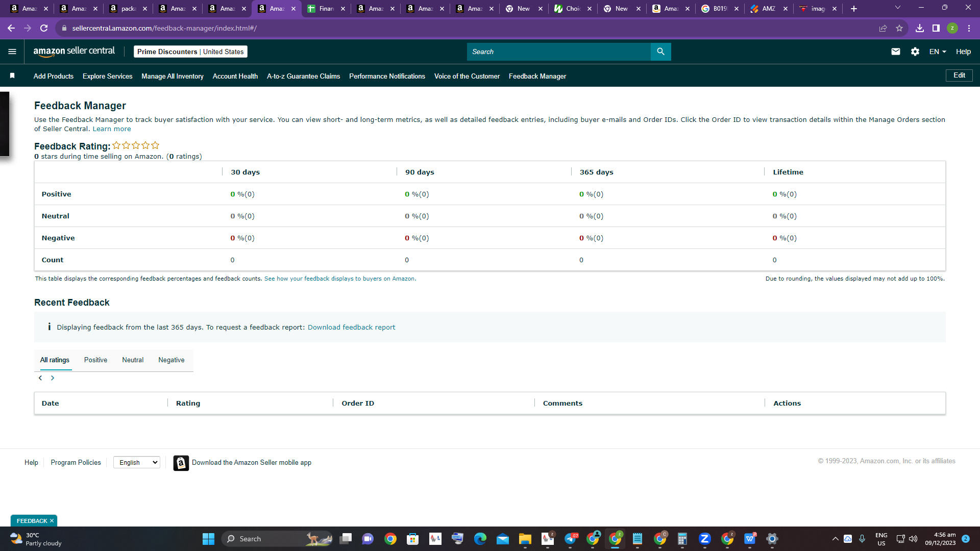Image resolution: width=980 pixels, height=551 pixels.
Task: Share this page from the address bar
Action: tap(883, 28)
